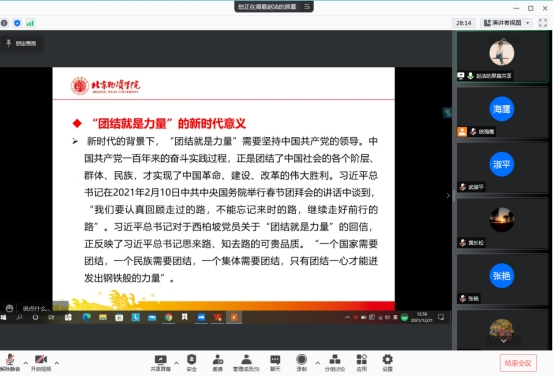Open Manage Members (管理成员) panel

246,363
